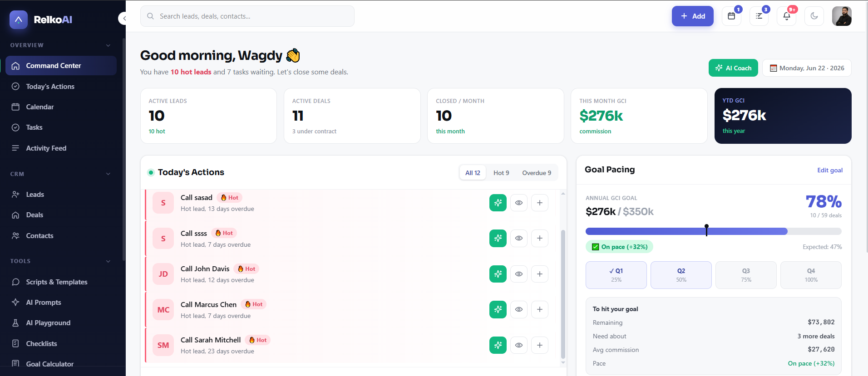View the Call sasad lead via eye icon

pos(519,203)
